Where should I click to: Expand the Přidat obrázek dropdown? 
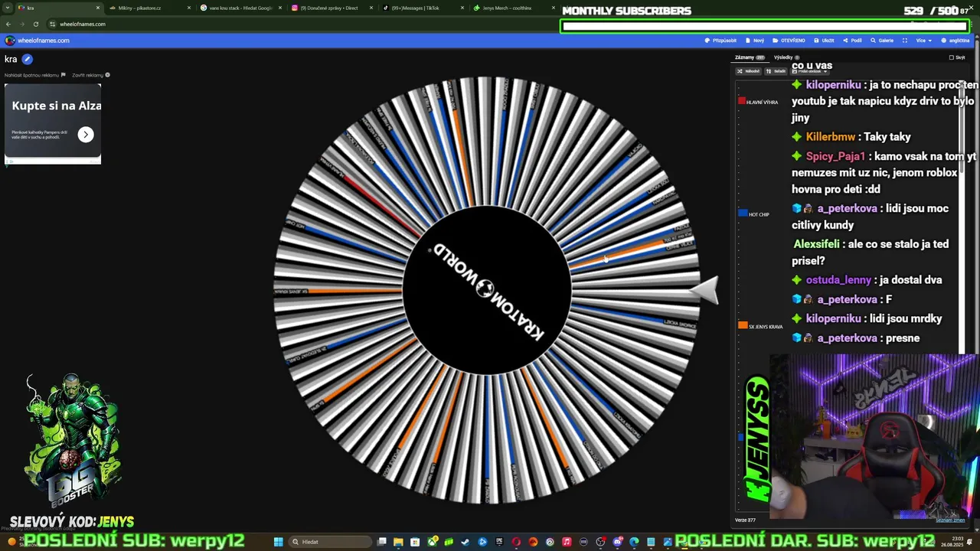809,71
